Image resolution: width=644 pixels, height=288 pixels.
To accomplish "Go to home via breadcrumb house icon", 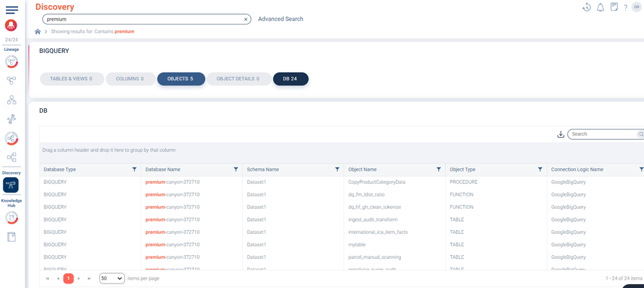I will click(x=37, y=31).
